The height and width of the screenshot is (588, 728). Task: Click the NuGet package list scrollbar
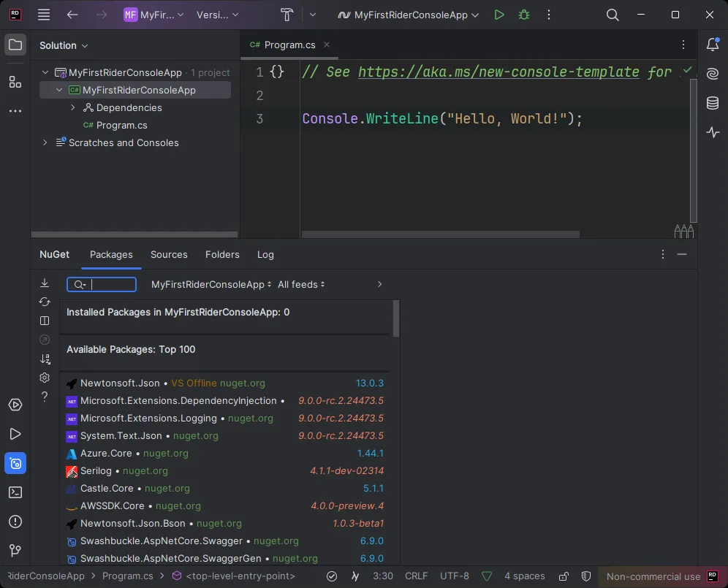[396, 318]
